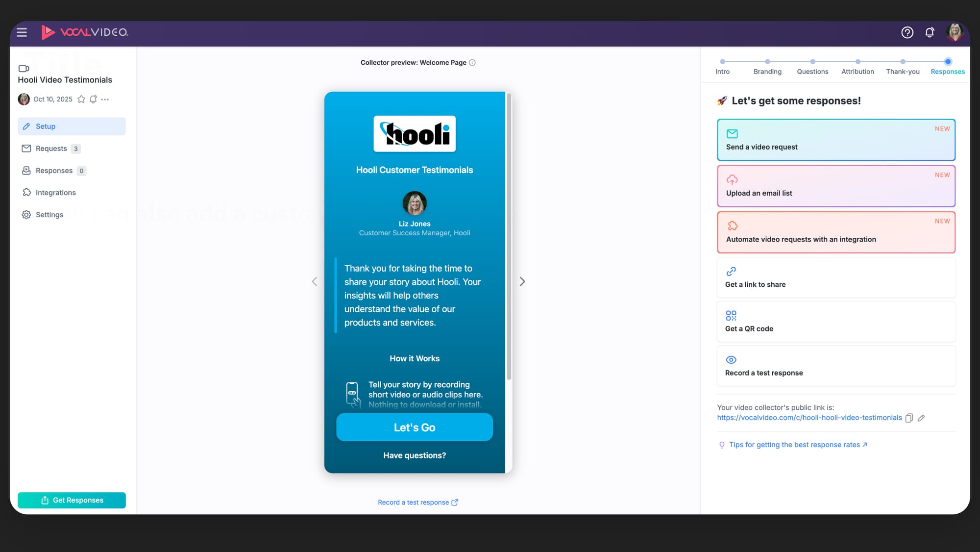
Task: Edit public link with pencil icon
Action: (921, 418)
